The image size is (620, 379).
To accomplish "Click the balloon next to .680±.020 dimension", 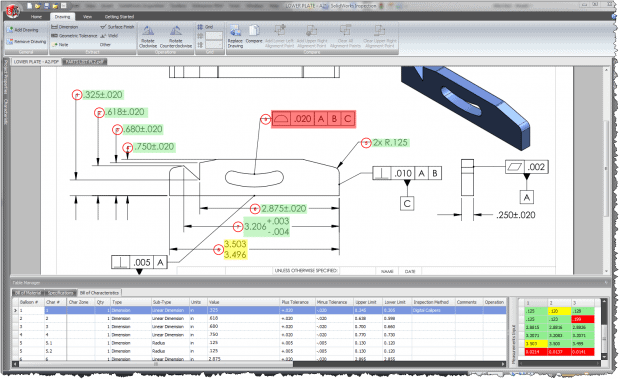I will coord(117,130).
